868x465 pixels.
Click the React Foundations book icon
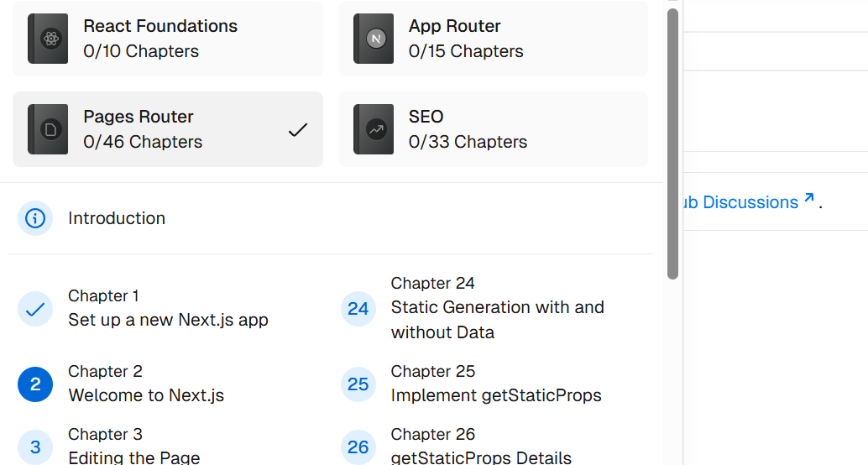click(x=48, y=39)
